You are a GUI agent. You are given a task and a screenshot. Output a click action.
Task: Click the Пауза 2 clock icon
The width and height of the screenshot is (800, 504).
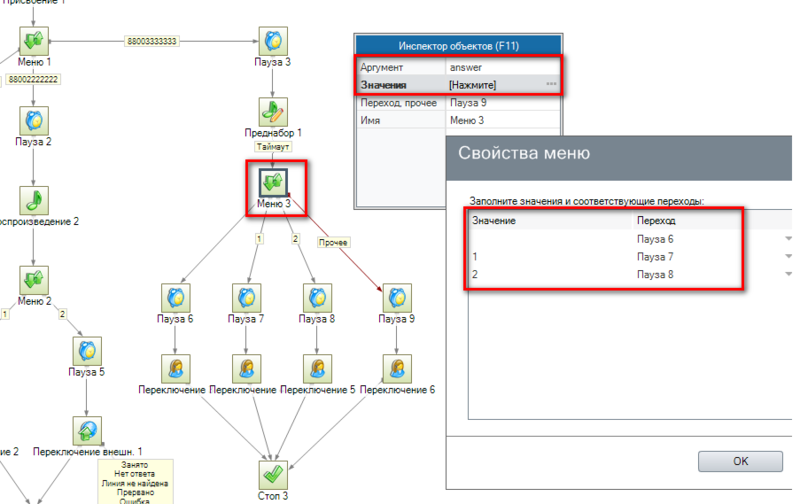pyautogui.click(x=34, y=119)
